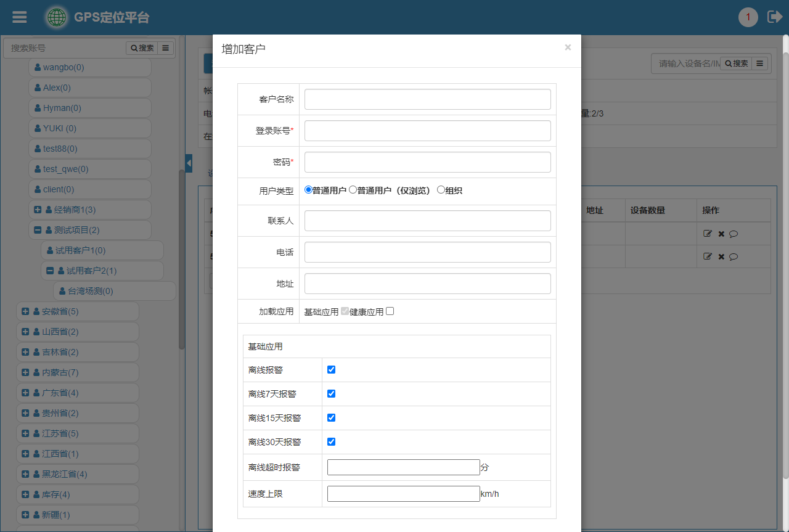Open the notification badge showing 1
The image size is (789, 532).
[x=748, y=17]
